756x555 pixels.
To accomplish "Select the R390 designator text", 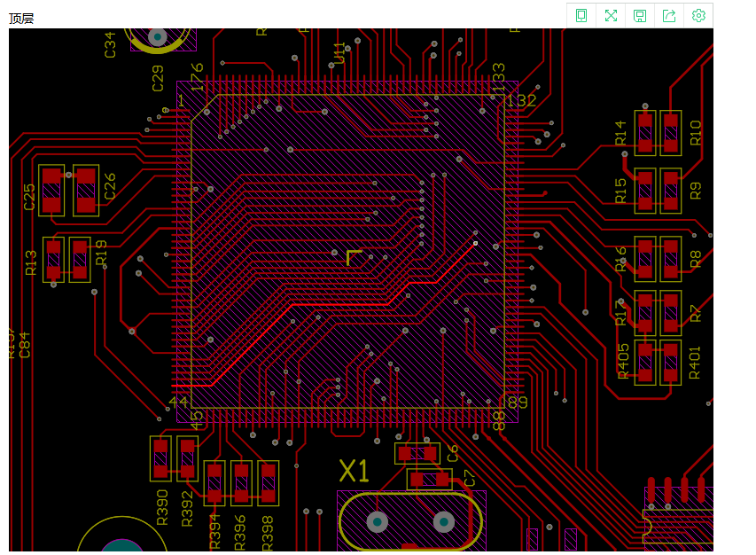I will (162, 507).
